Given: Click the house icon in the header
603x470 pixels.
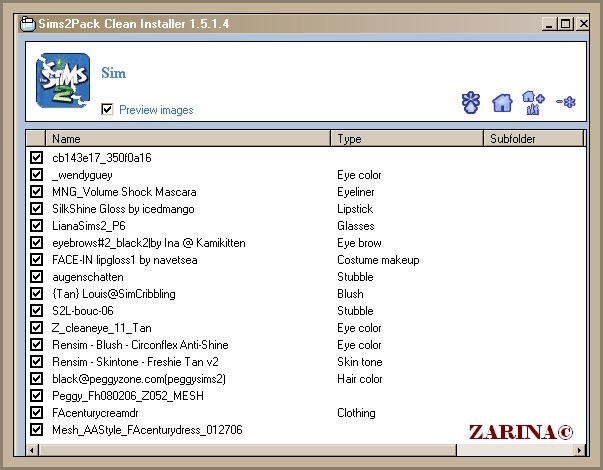Looking at the screenshot, I should (502, 103).
